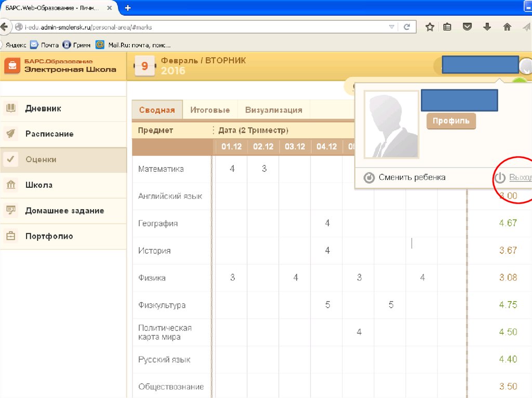Select the Сводная tab
Viewport: 532px width, 398px height.
click(157, 110)
